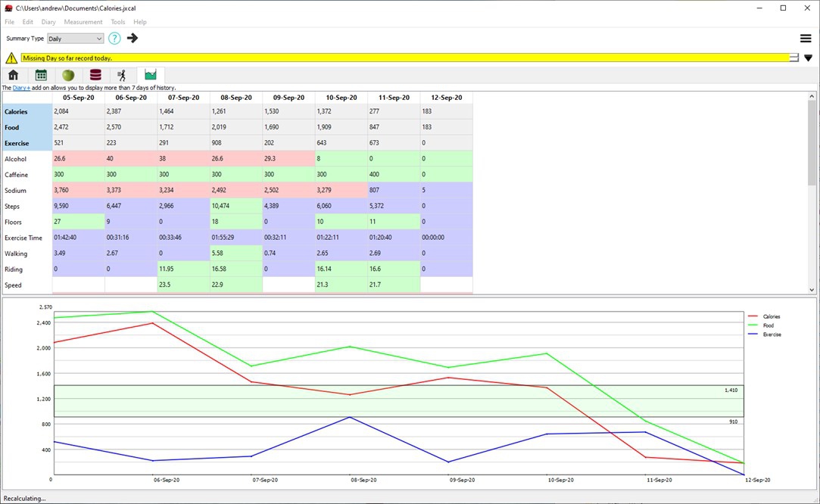Open the Measurement menu
The width and height of the screenshot is (820, 504).
83,22
